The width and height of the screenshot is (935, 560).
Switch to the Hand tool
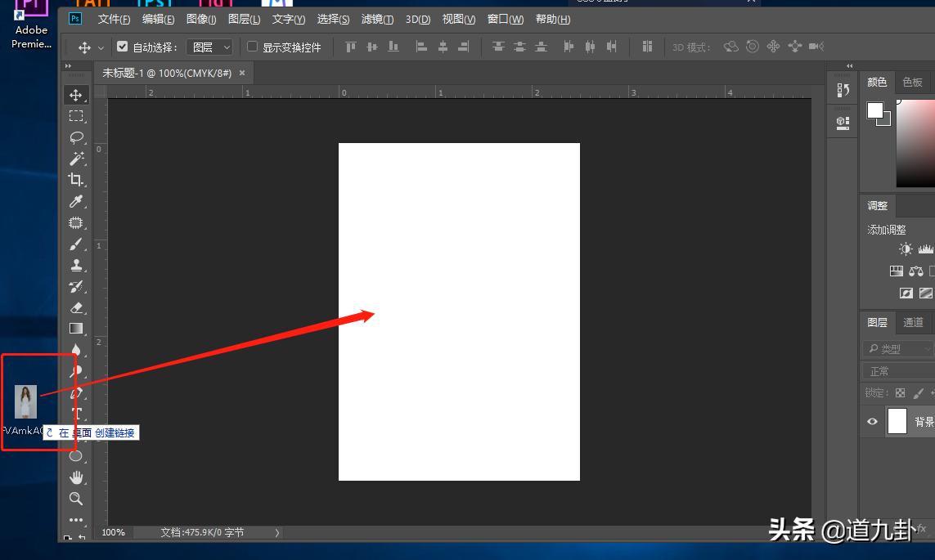[x=76, y=477]
